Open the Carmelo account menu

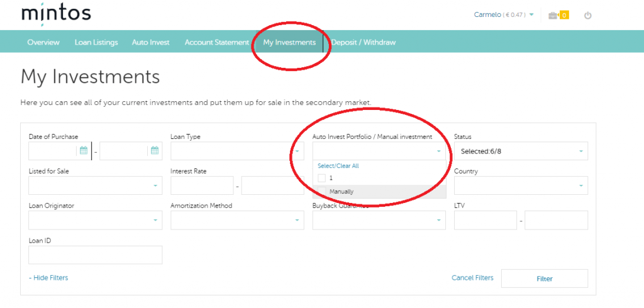point(504,14)
